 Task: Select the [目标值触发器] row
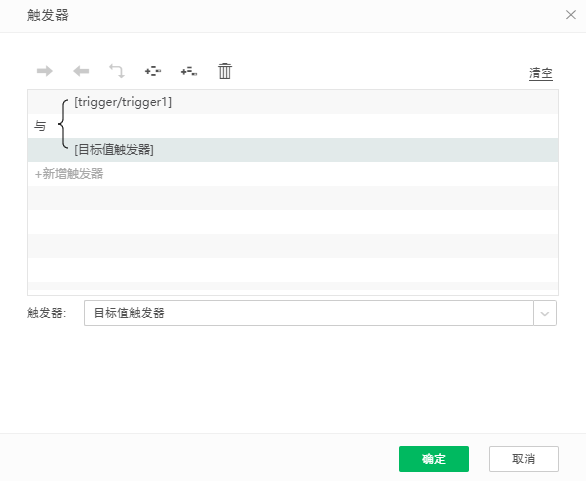(x=293, y=150)
